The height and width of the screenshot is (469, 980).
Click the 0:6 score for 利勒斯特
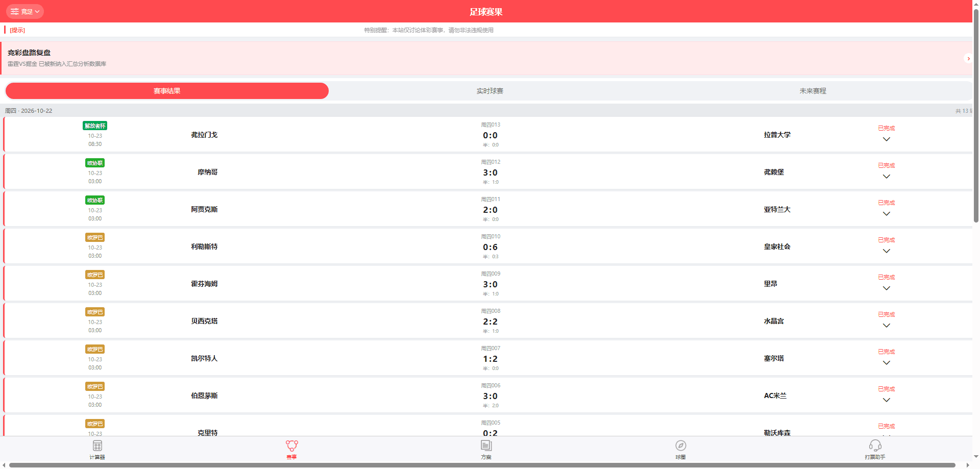pos(490,247)
